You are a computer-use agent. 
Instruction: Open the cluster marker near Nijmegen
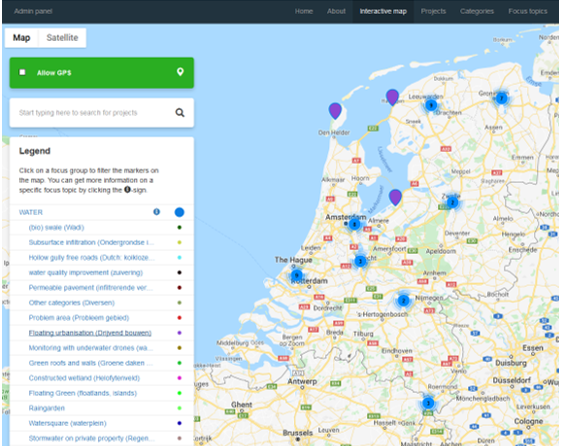[x=403, y=301]
